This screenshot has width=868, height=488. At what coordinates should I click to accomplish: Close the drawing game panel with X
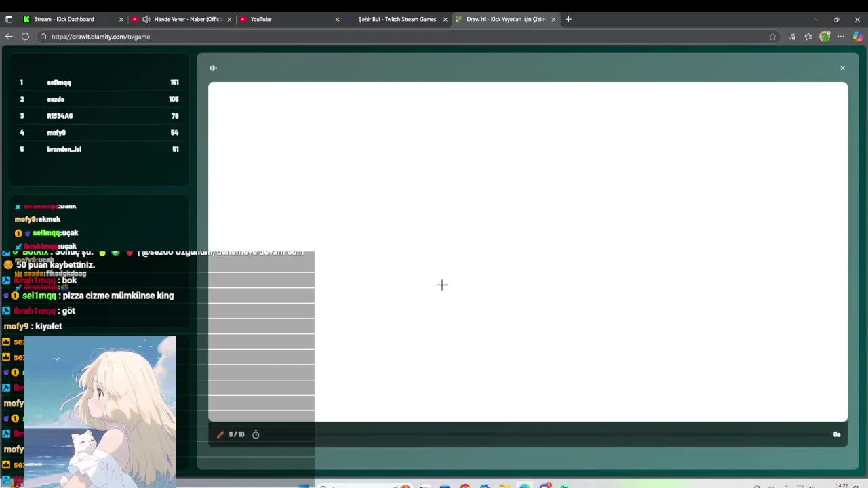[x=842, y=68]
